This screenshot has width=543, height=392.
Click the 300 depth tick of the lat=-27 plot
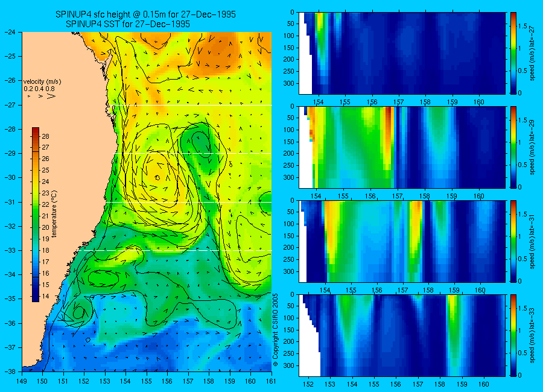tap(289, 83)
